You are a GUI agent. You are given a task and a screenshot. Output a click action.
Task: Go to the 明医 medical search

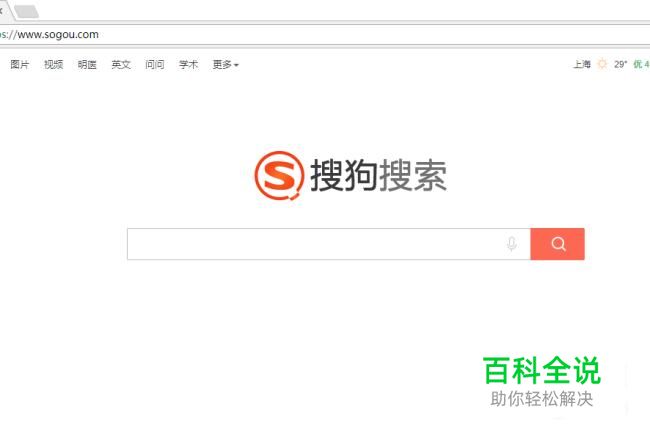(87, 65)
